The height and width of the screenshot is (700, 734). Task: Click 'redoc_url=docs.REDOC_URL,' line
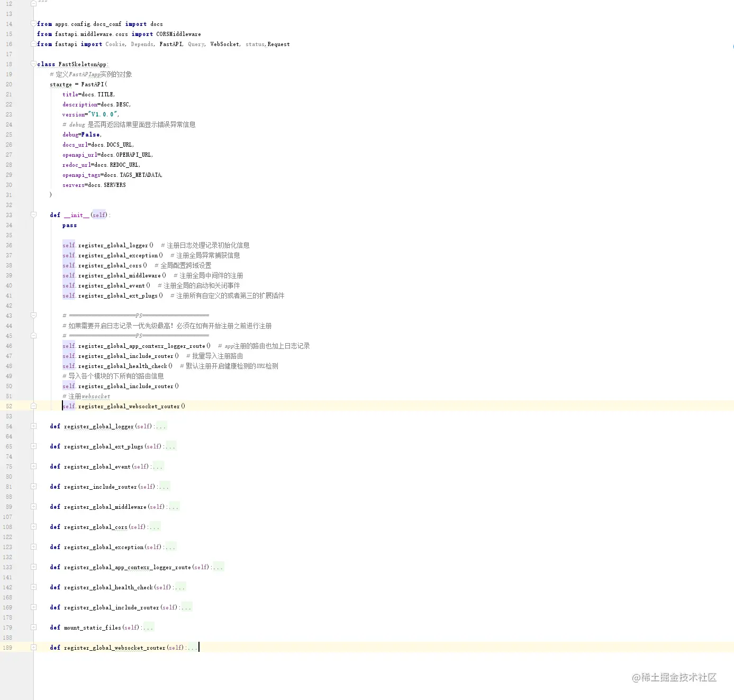click(x=101, y=165)
